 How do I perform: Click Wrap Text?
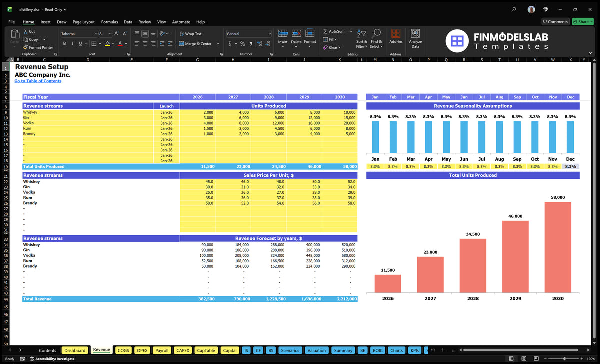click(190, 34)
